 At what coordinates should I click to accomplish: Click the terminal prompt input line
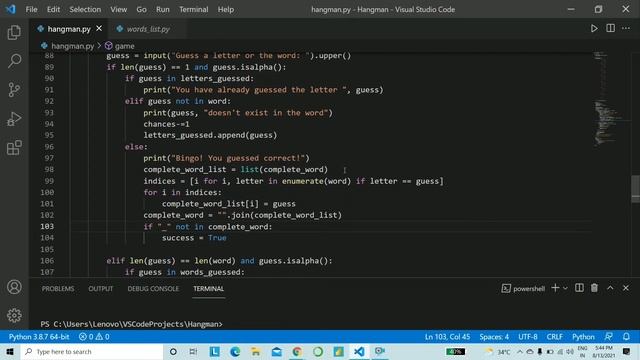pyautogui.click(x=131, y=324)
